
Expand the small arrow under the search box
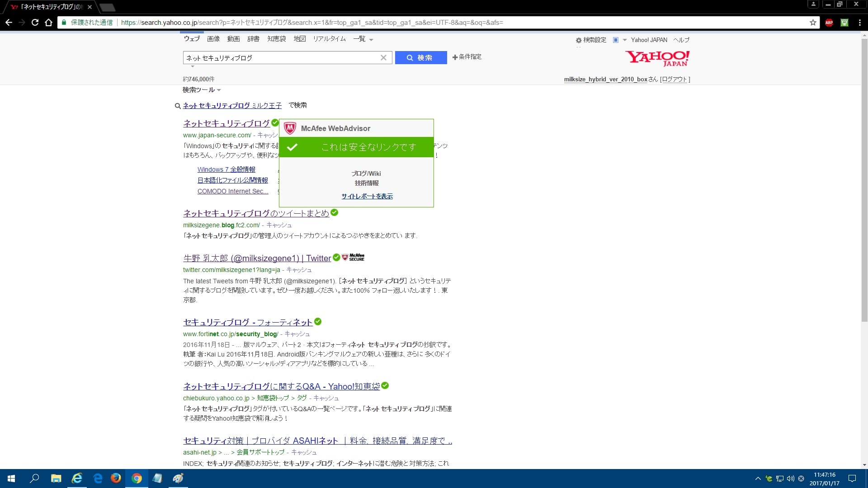(x=193, y=66)
